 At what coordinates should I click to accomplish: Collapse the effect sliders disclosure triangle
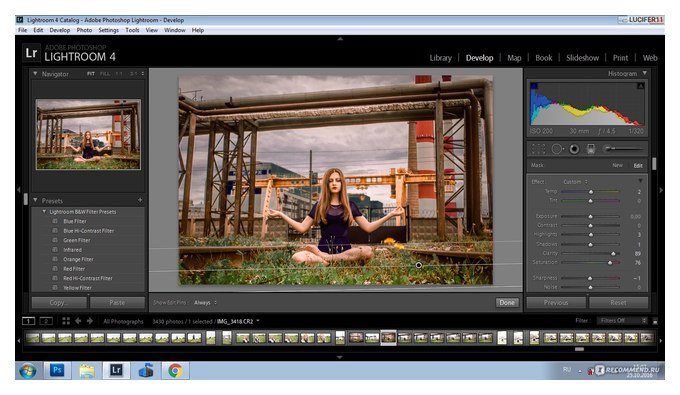click(640, 181)
